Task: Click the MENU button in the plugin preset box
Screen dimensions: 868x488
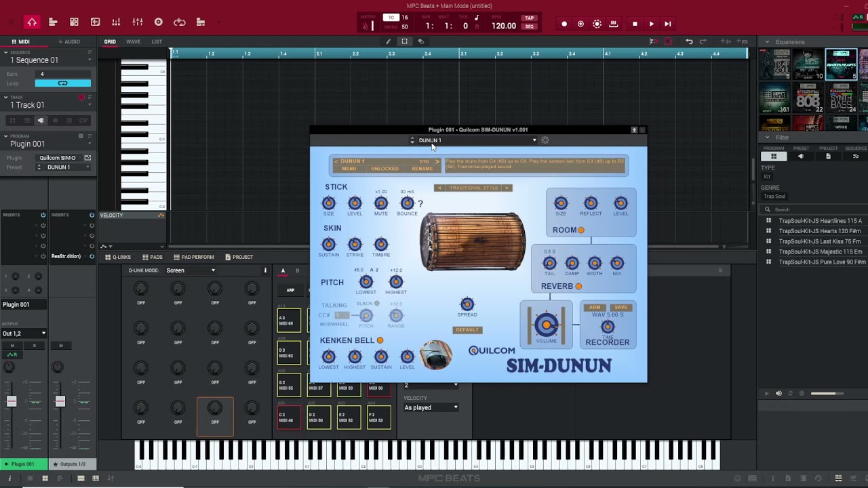Action: click(x=349, y=169)
